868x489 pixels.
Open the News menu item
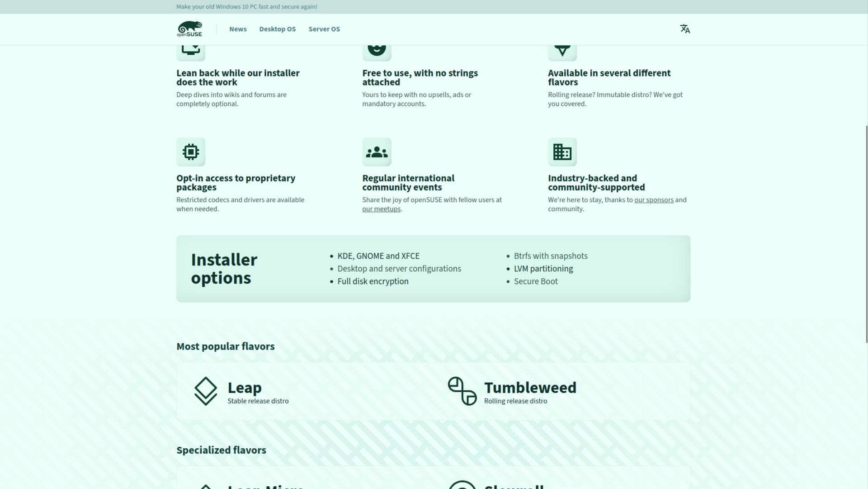[x=238, y=29]
